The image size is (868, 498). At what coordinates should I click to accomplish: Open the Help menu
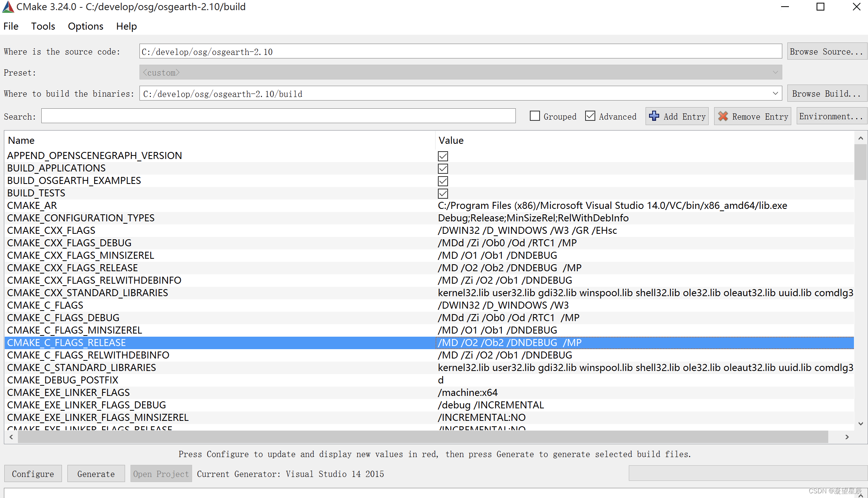(127, 26)
